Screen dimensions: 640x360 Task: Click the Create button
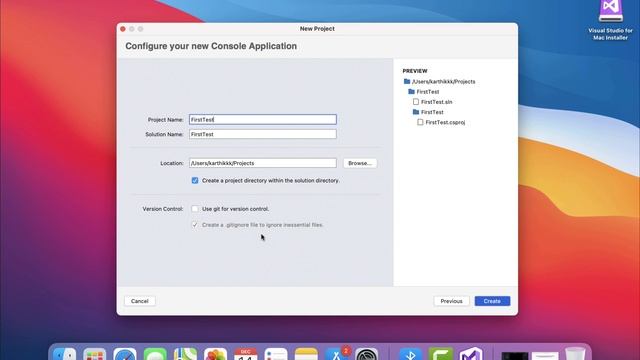pyautogui.click(x=492, y=301)
